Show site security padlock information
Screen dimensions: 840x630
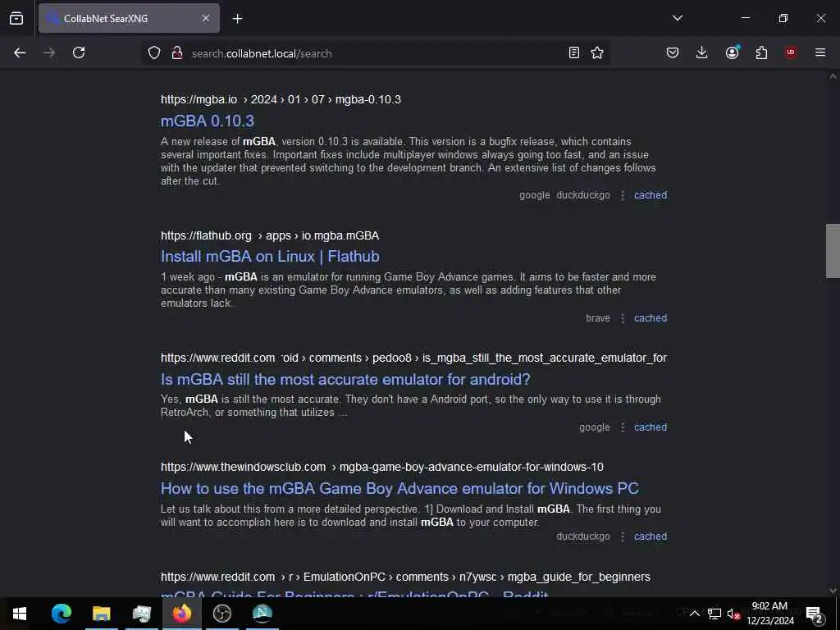click(177, 53)
